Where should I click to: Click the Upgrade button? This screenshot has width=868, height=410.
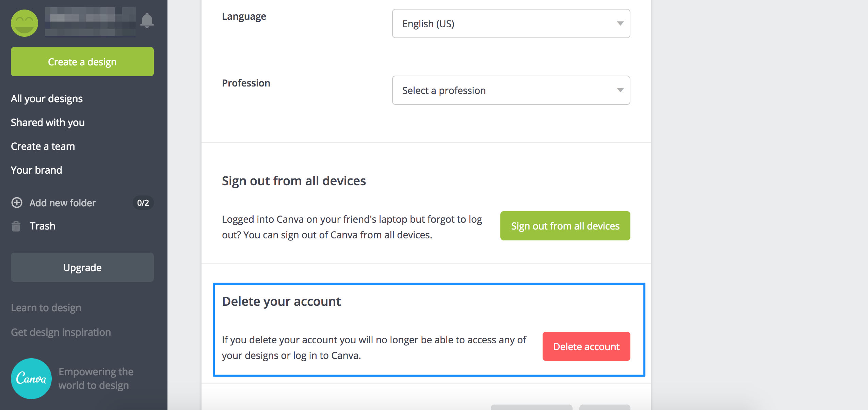82,267
